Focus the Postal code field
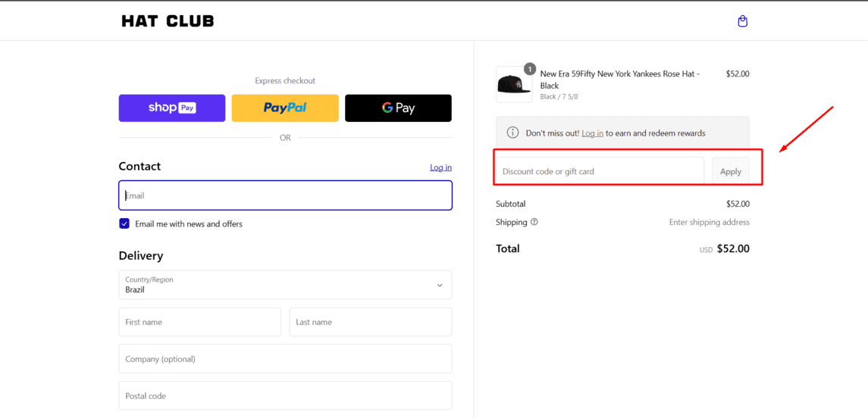The width and height of the screenshot is (868, 418). pyautogui.click(x=285, y=396)
